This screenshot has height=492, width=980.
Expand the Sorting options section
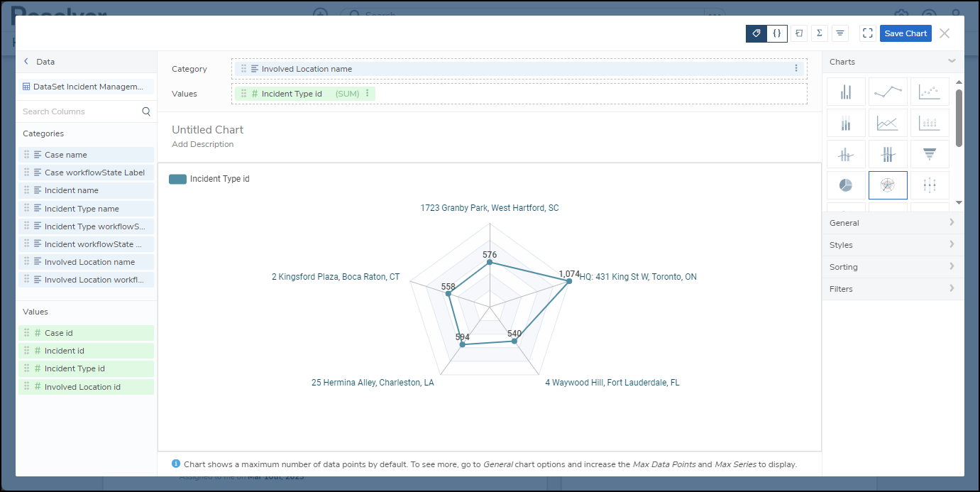[x=893, y=267]
